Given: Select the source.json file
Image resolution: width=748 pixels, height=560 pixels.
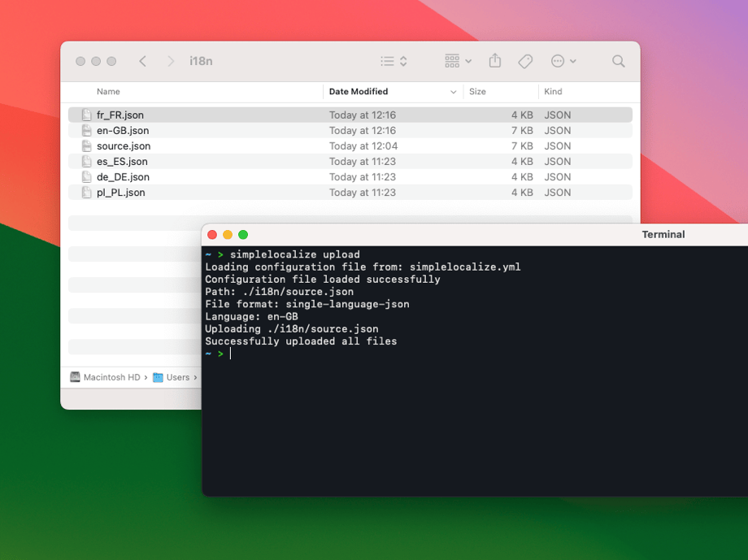Looking at the screenshot, I should tap(350, 146).
